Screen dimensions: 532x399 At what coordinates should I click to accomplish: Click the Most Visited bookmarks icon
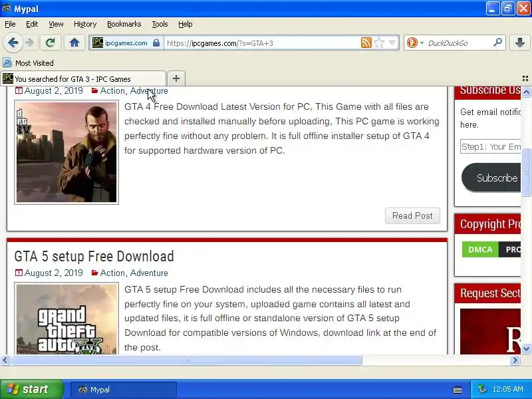(7, 63)
